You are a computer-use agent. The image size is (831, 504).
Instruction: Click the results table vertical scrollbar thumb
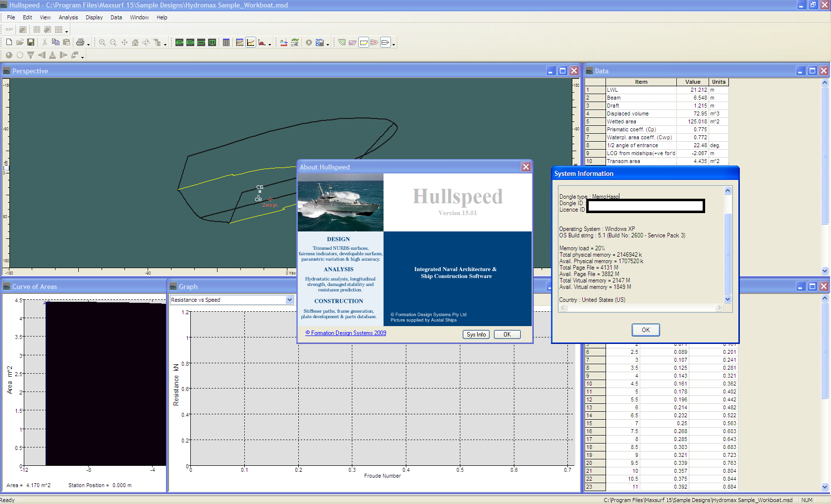point(825,350)
